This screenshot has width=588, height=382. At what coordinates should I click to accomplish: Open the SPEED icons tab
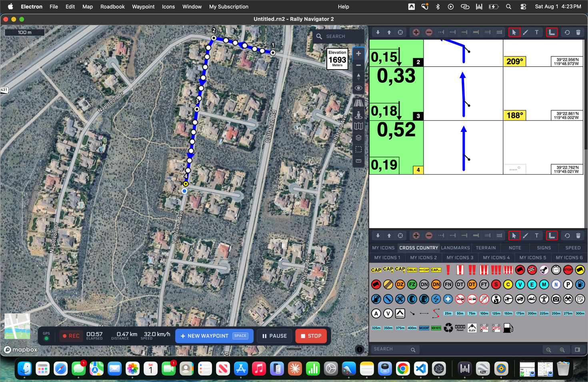[x=573, y=248]
